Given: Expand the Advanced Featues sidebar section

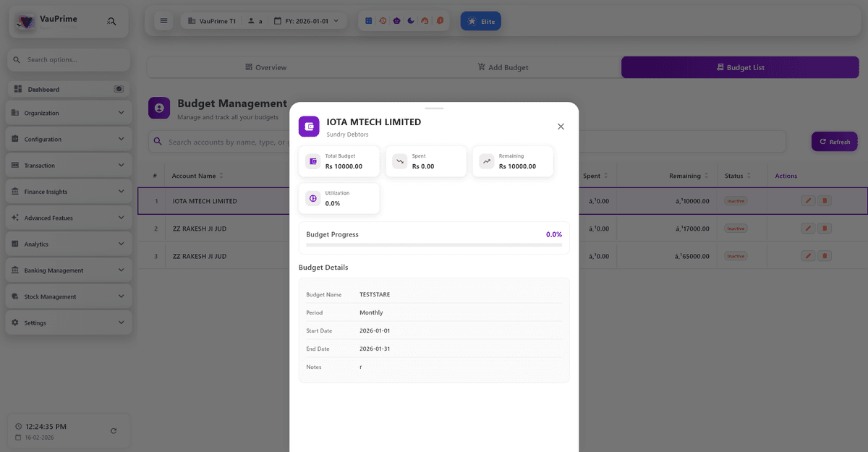Looking at the screenshot, I should (x=69, y=218).
